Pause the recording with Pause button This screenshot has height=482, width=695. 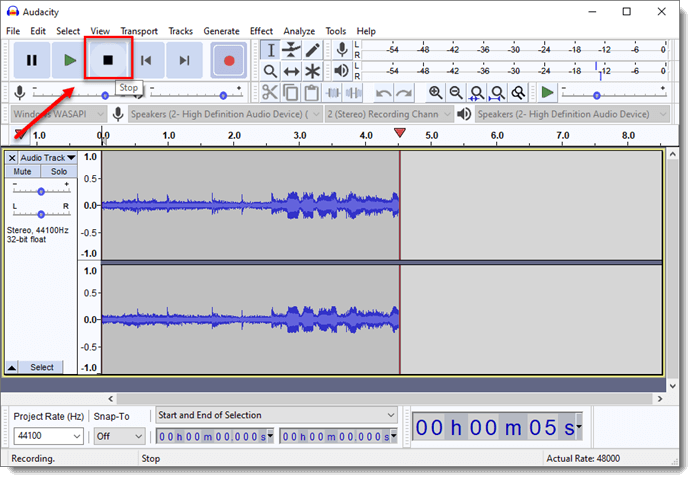pyautogui.click(x=31, y=60)
